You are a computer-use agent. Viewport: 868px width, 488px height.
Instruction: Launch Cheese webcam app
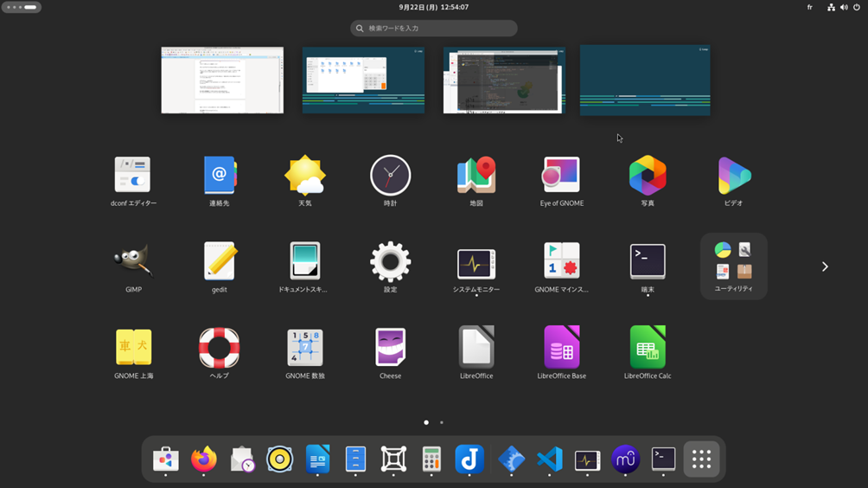pos(390,348)
